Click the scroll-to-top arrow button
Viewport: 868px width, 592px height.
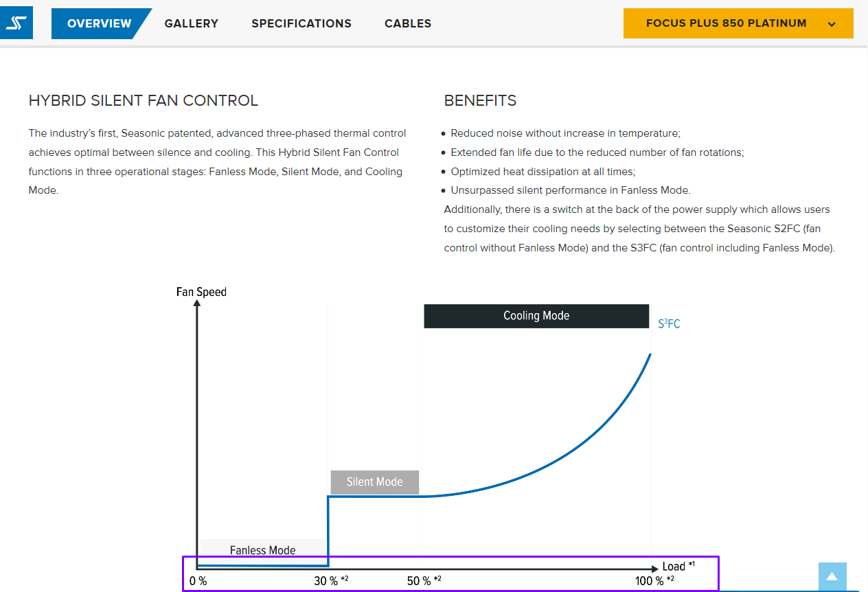pos(832,577)
